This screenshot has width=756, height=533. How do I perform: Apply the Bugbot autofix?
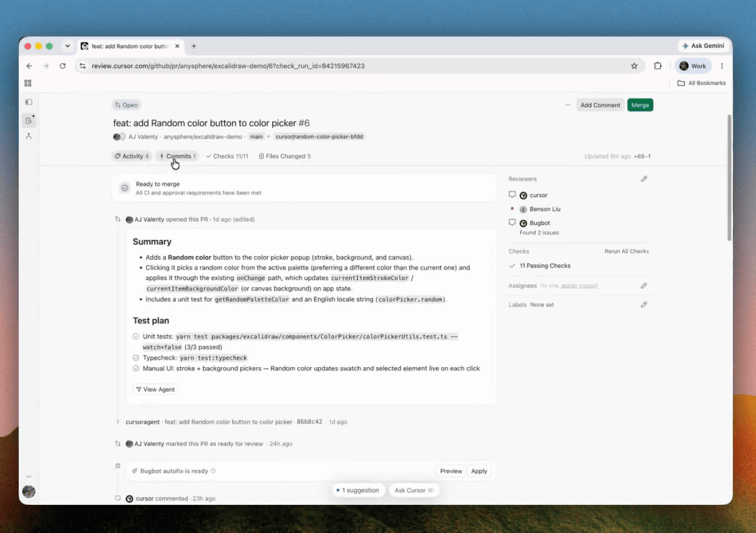point(479,471)
